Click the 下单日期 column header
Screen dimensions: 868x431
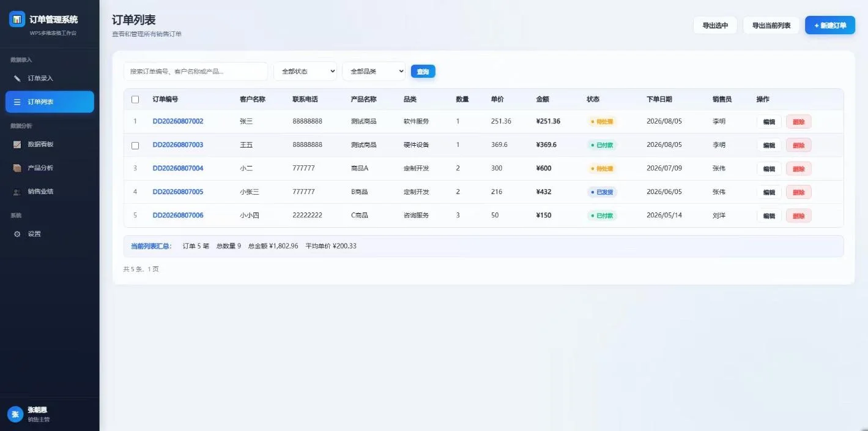[659, 99]
